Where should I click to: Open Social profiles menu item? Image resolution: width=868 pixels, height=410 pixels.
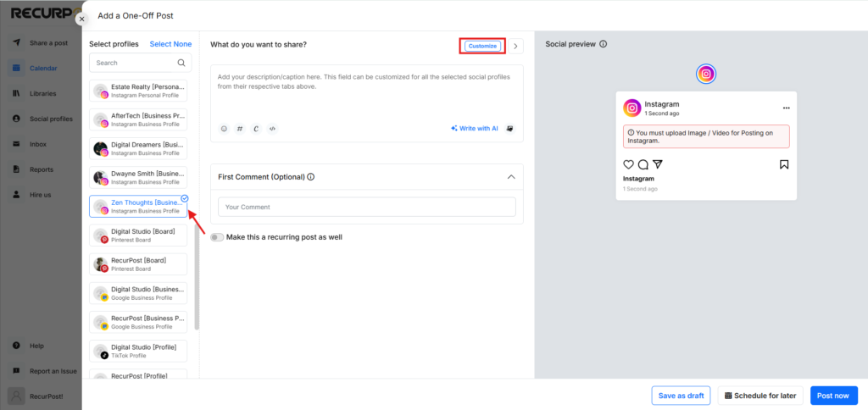click(x=51, y=119)
